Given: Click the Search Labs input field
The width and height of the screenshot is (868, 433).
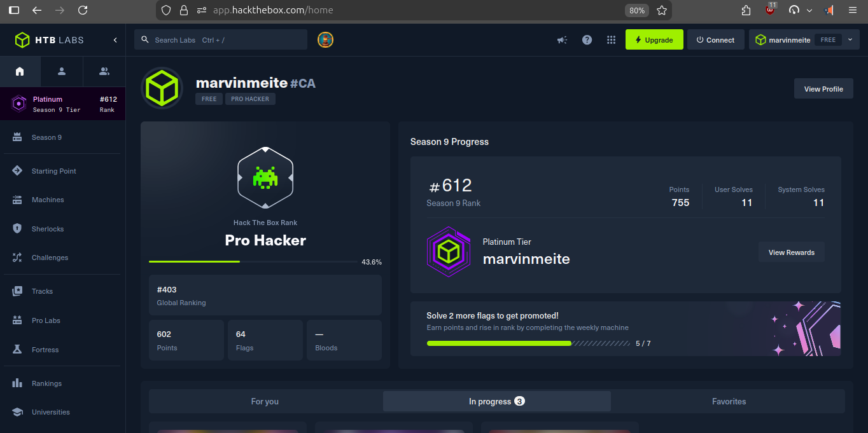Looking at the screenshot, I should (x=220, y=39).
